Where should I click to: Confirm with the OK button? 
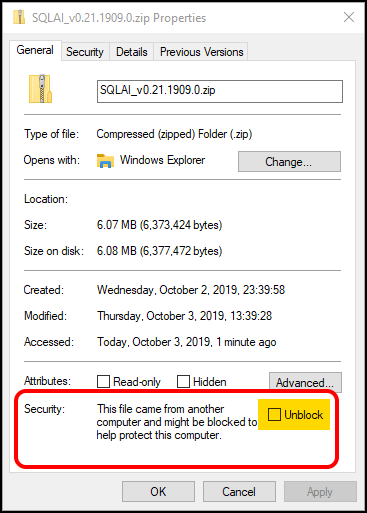pos(158,491)
